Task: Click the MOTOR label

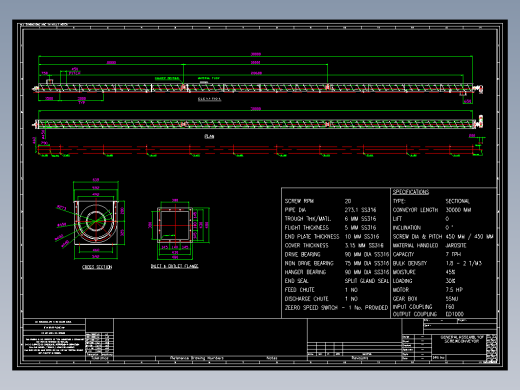Action: click(x=401, y=290)
